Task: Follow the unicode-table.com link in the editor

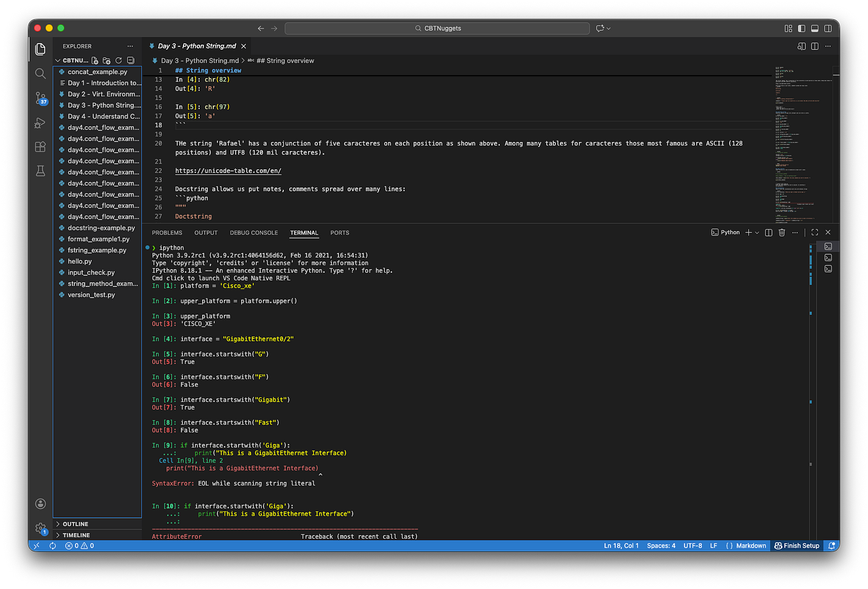Action: pyautogui.click(x=228, y=171)
